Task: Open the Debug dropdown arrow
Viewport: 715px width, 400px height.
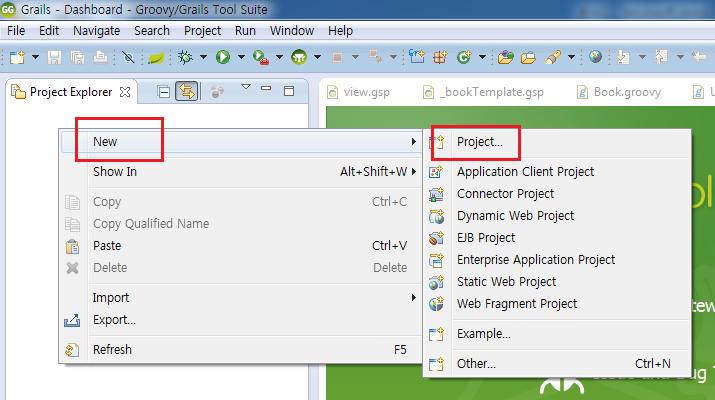Action: [203, 57]
